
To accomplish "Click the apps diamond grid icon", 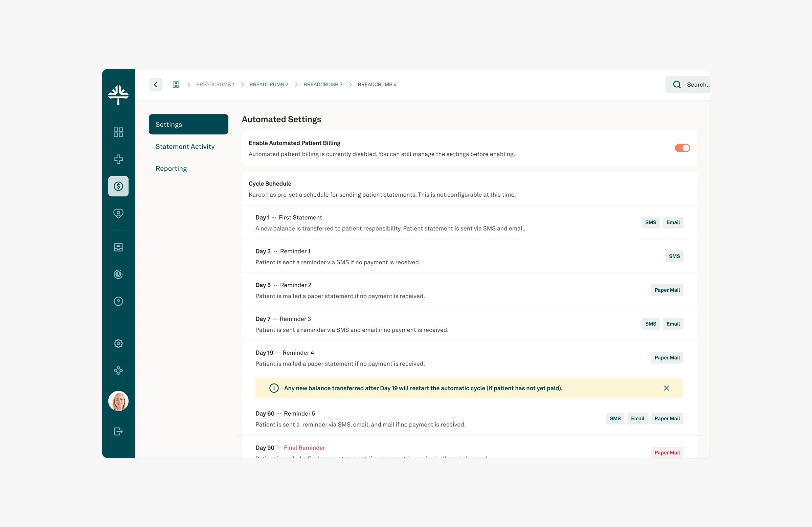I will (x=118, y=371).
